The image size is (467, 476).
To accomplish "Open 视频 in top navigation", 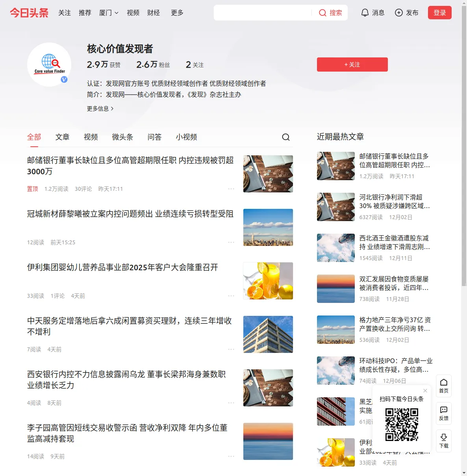I will pos(133,13).
